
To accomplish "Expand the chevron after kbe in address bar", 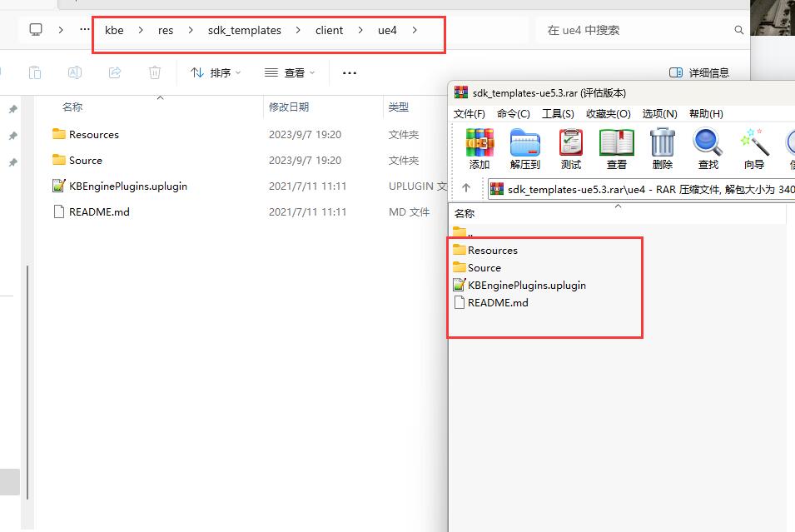I will tap(141, 31).
